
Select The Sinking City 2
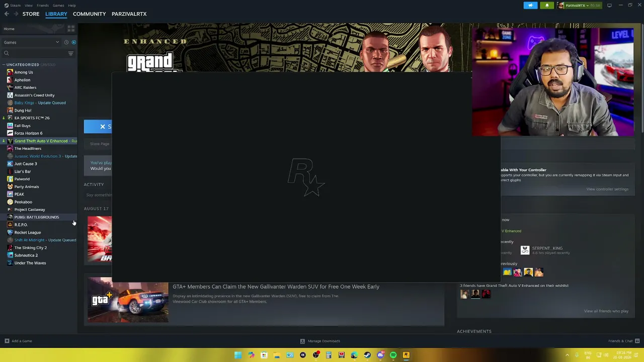(x=31, y=248)
